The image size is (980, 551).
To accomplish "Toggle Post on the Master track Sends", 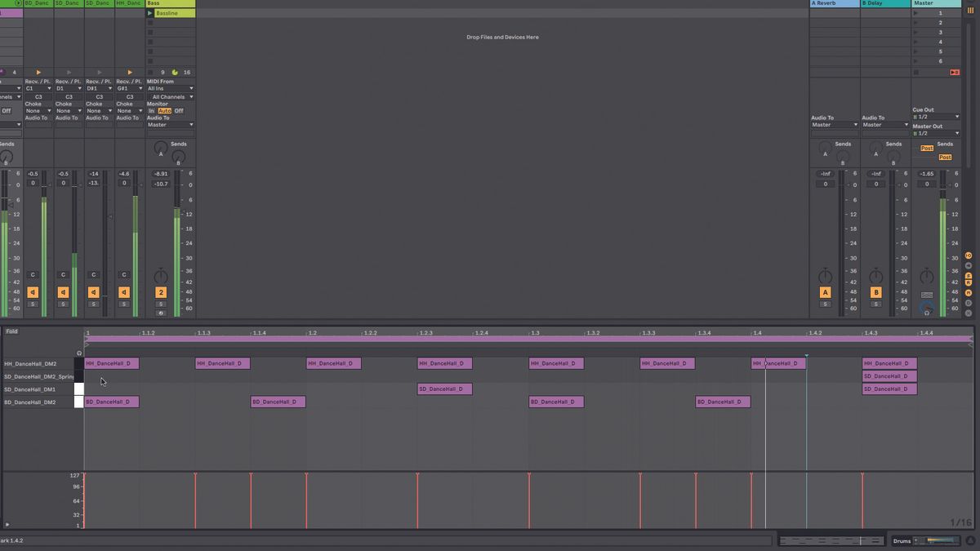I will coord(927,149).
